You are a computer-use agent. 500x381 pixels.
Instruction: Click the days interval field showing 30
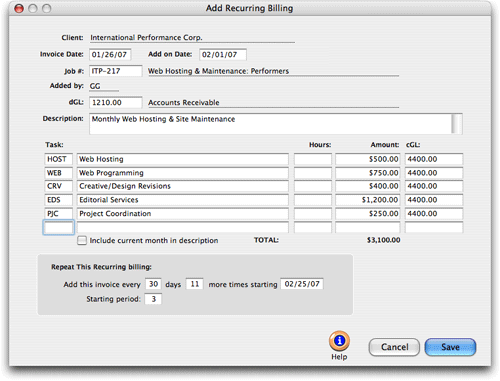pos(153,284)
